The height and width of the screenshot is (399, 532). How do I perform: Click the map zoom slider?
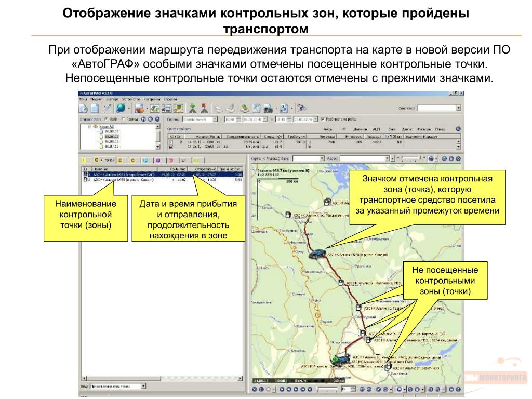click(x=410, y=158)
